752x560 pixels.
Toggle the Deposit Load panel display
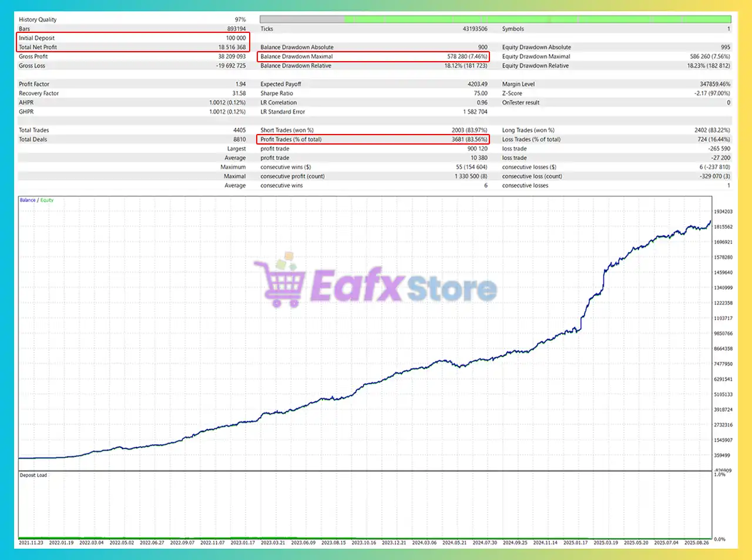33,474
